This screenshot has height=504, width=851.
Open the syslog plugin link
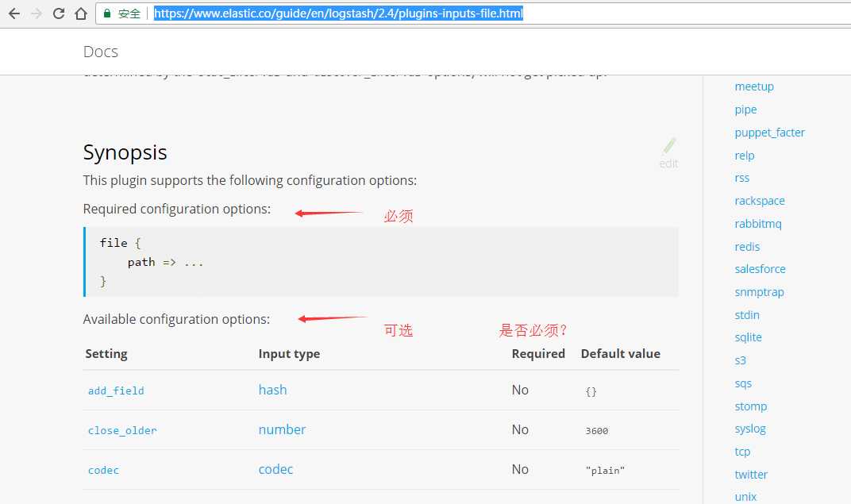(750, 429)
